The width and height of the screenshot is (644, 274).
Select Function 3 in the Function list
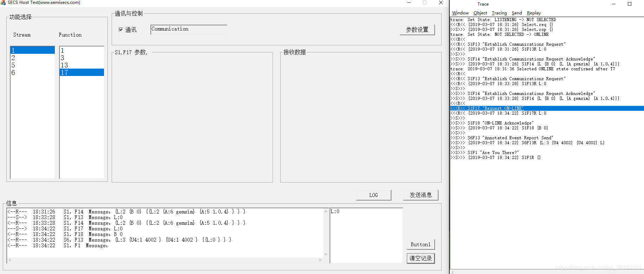point(82,58)
